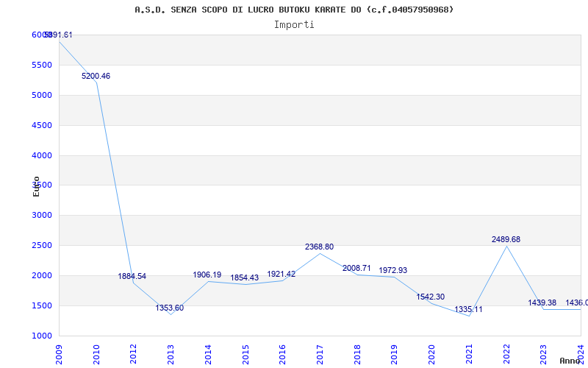
Task: Click the 2016 x-axis year label
Action: pyautogui.click(x=283, y=355)
